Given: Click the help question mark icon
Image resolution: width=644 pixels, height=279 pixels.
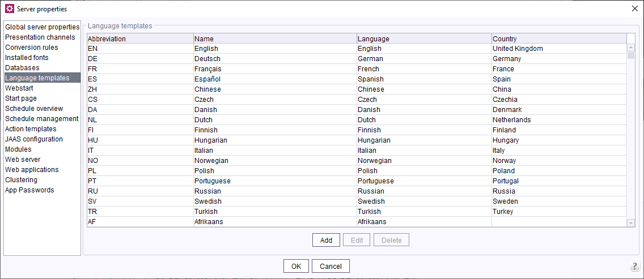Looking at the screenshot, I should [x=634, y=266].
